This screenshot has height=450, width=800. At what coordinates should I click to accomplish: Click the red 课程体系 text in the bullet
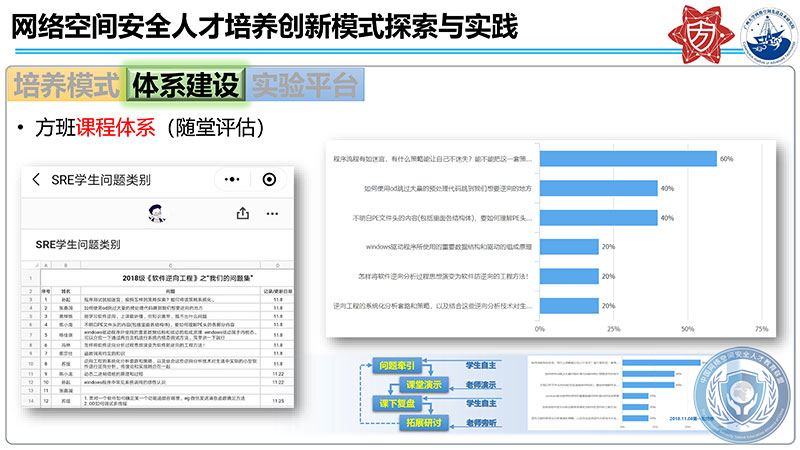pyautogui.click(x=116, y=128)
